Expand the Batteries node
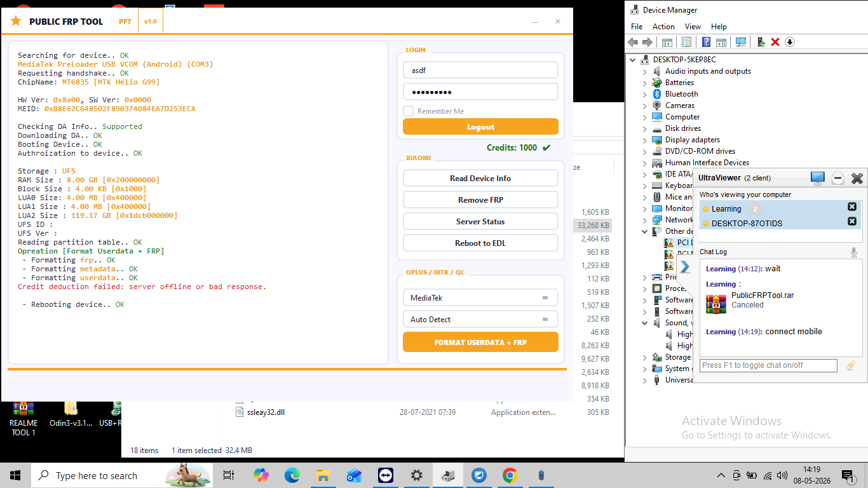Viewport: 868px width, 488px height. point(645,83)
